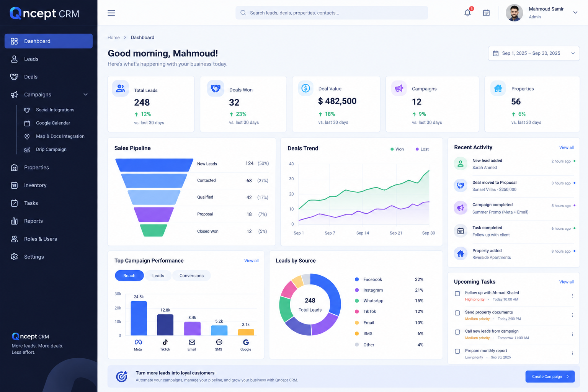Screen dimensions: 588x392
Task: Click the New Leads funnel segment
Action: coord(154,165)
